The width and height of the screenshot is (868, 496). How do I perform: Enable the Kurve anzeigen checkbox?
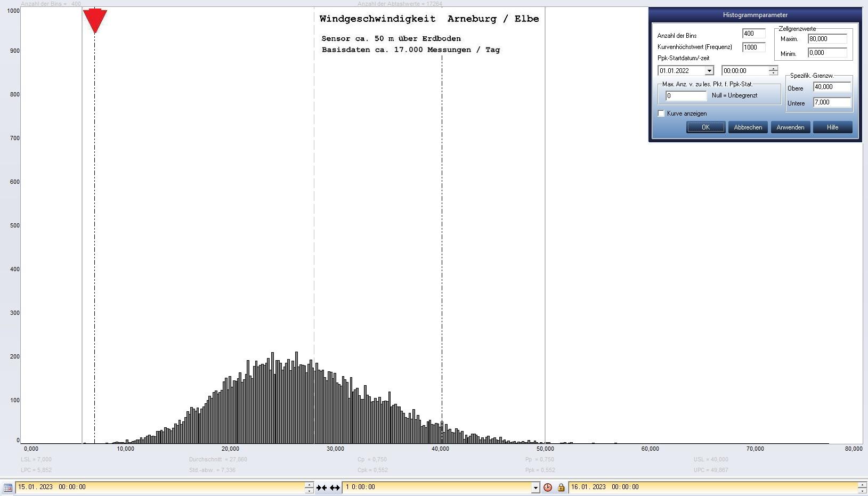pos(661,113)
